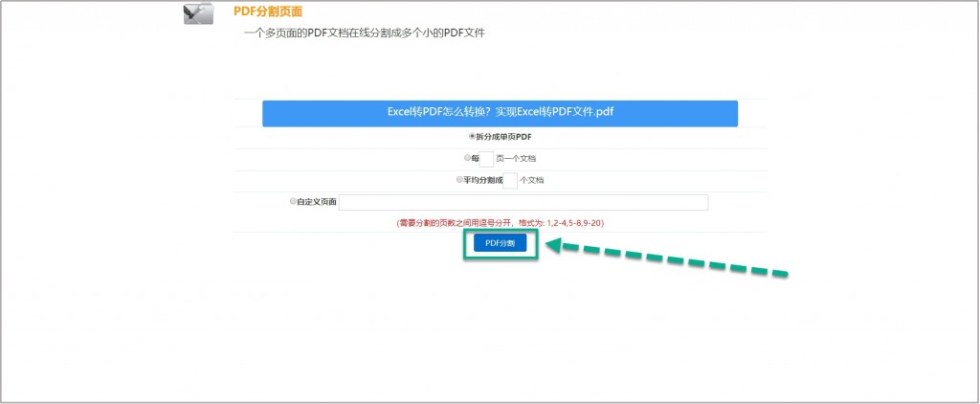This screenshot has height=404, width=980.
Task: Click the red page-format hint text
Action: pyautogui.click(x=500, y=223)
